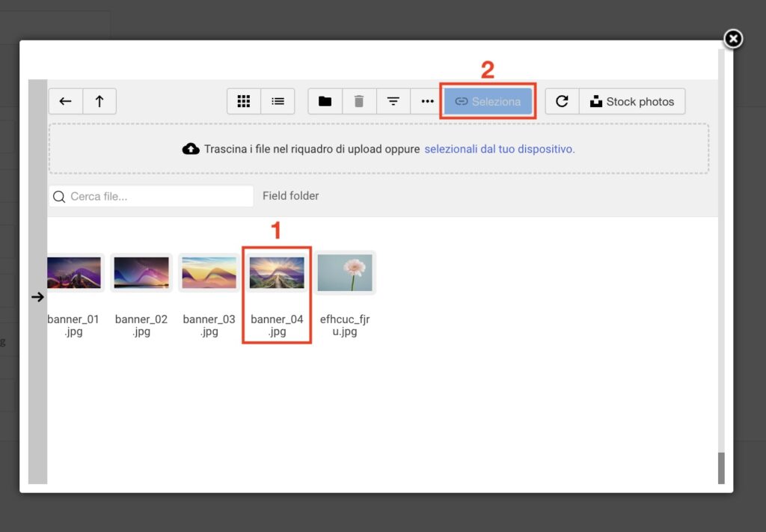Switch to list view
This screenshot has height=532, width=766.
pyautogui.click(x=278, y=101)
